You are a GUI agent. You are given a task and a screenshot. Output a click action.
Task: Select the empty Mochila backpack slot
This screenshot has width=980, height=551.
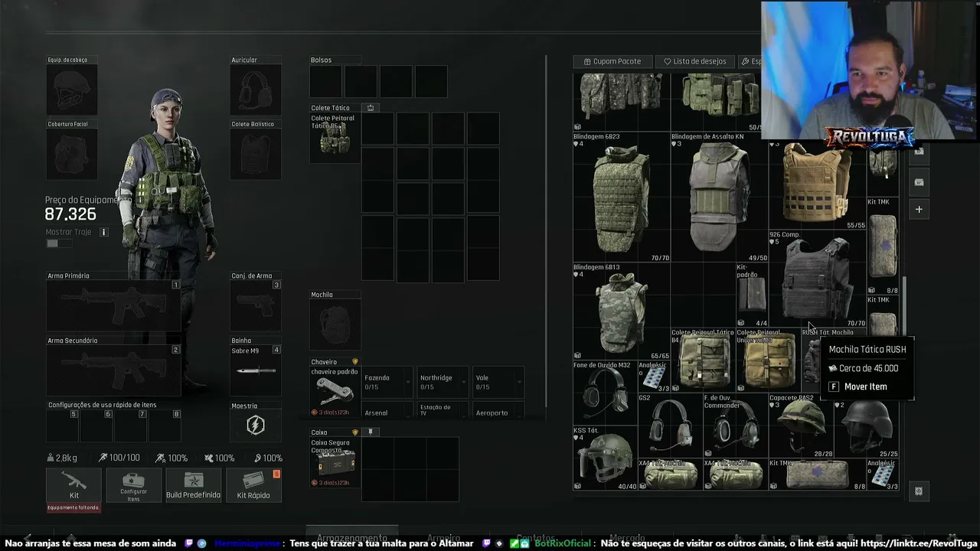[335, 325]
